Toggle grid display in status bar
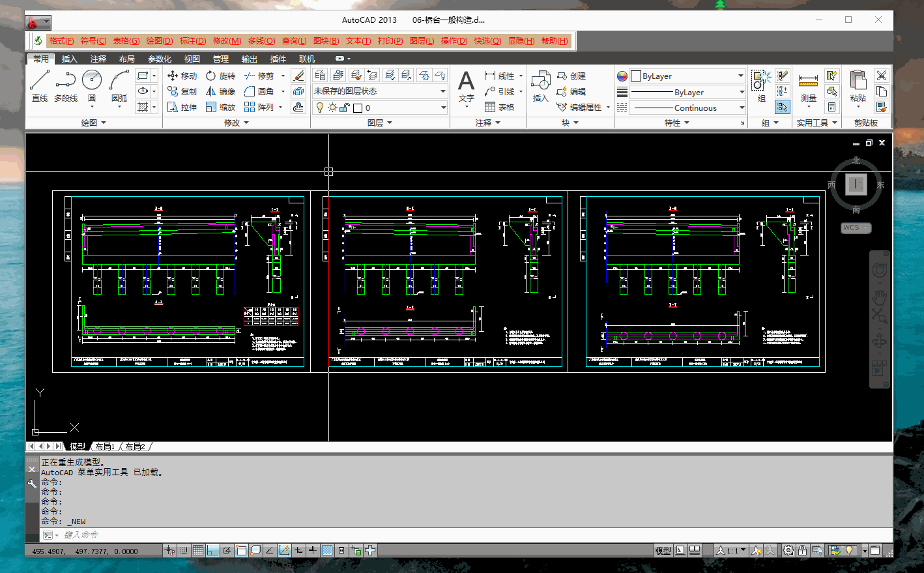Viewport: 924px width, 573px height. click(x=198, y=551)
